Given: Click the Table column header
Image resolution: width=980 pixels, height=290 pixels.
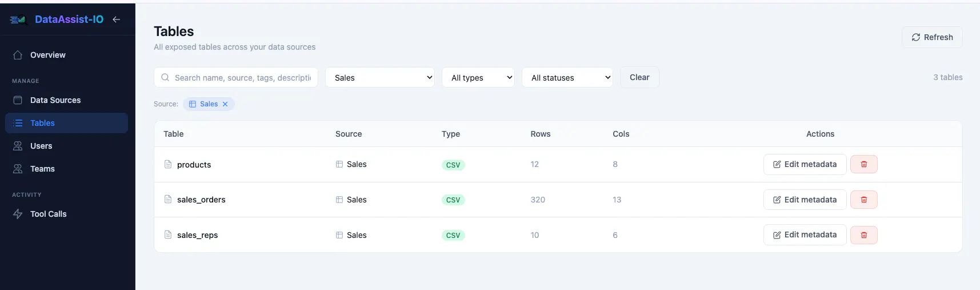Looking at the screenshot, I should pyautogui.click(x=173, y=134).
